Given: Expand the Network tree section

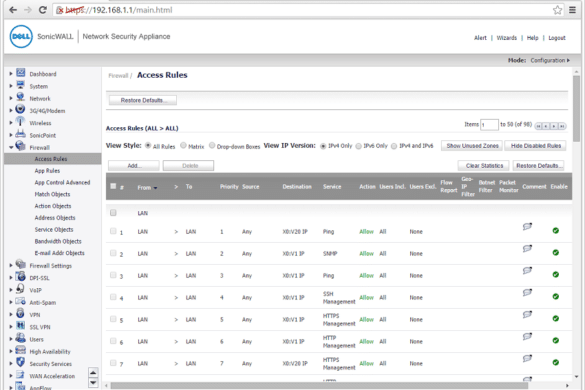Looking at the screenshot, I should (x=11, y=99).
